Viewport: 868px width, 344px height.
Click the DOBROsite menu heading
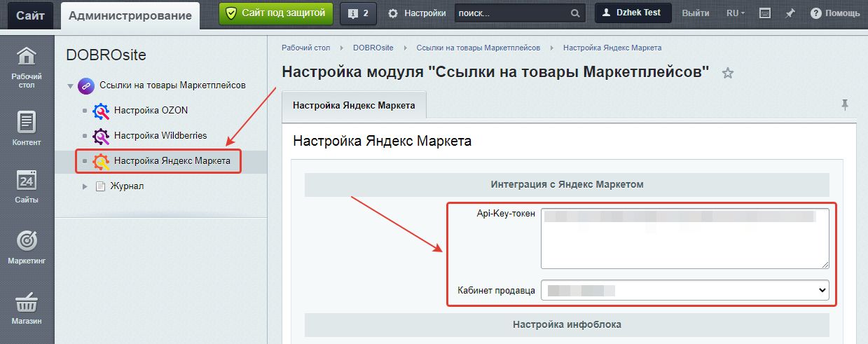tap(106, 55)
